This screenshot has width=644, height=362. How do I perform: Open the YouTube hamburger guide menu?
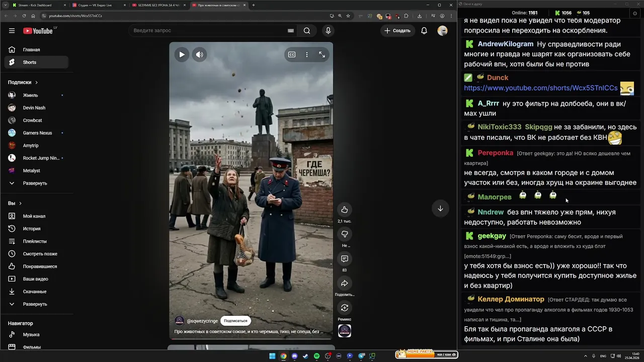click(x=12, y=31)
